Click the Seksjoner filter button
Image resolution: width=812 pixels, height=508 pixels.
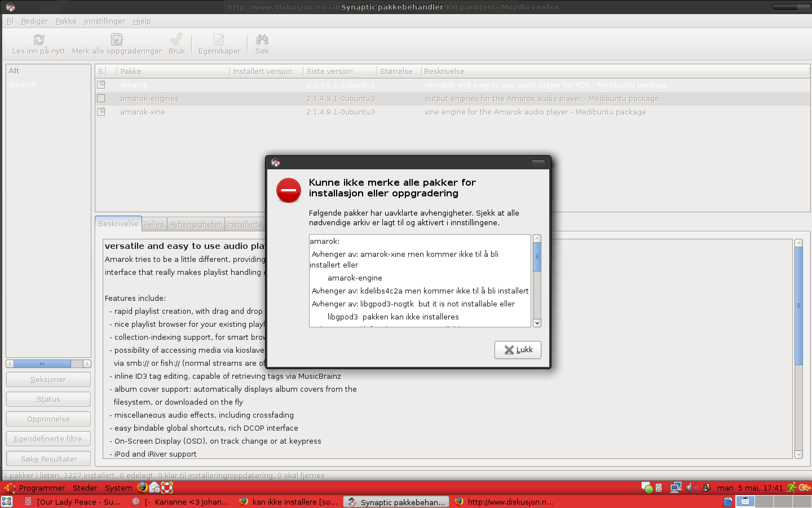click(48, 380)
